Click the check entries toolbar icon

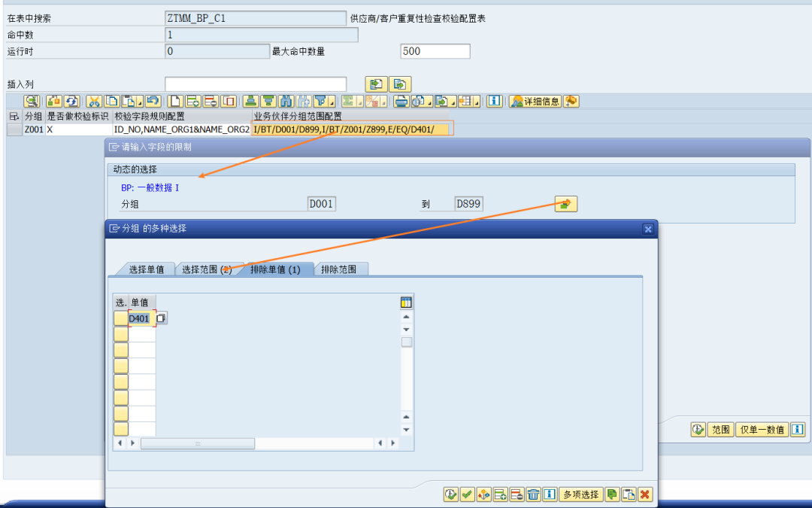[x=54, y=101]
